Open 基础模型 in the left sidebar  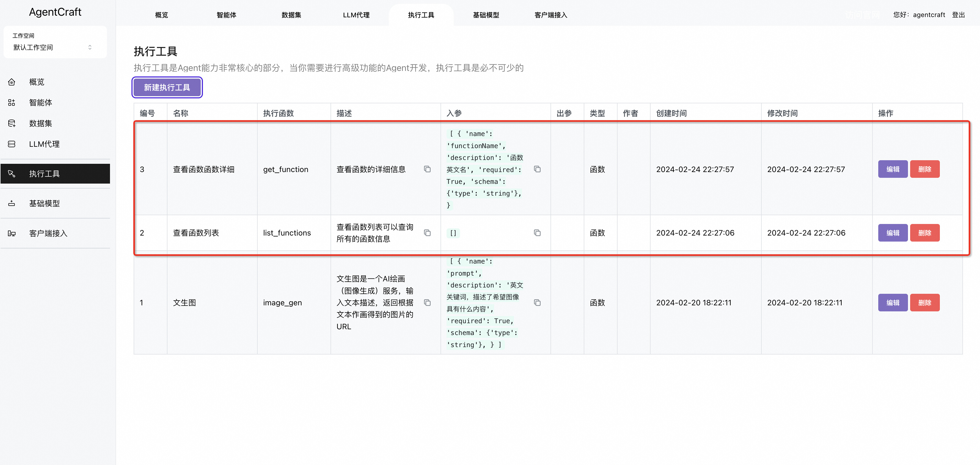55,203
